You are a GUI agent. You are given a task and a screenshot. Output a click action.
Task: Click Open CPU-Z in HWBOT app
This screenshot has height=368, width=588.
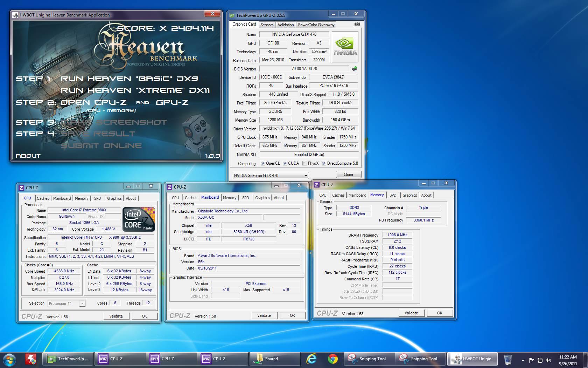93,102
